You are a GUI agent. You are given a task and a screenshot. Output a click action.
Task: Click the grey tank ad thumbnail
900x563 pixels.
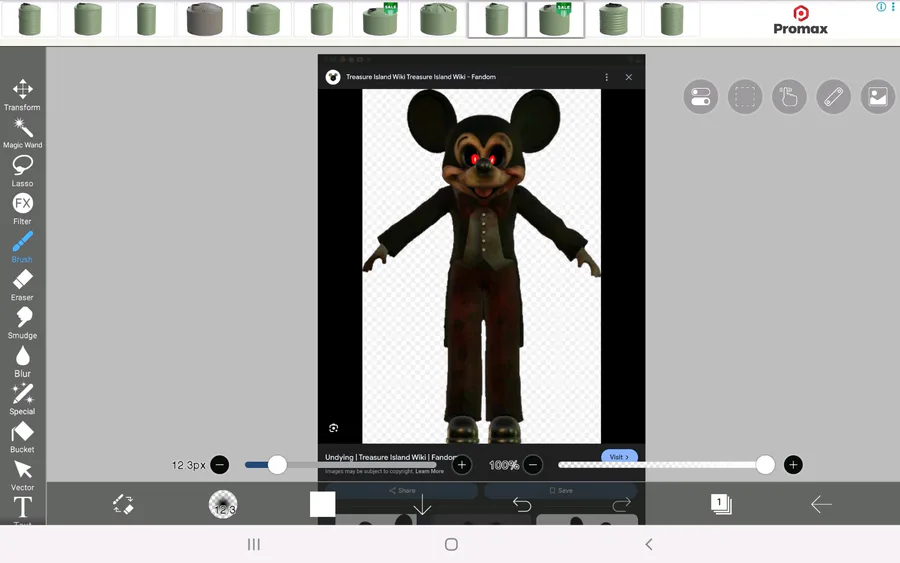(x=204, y=19)
